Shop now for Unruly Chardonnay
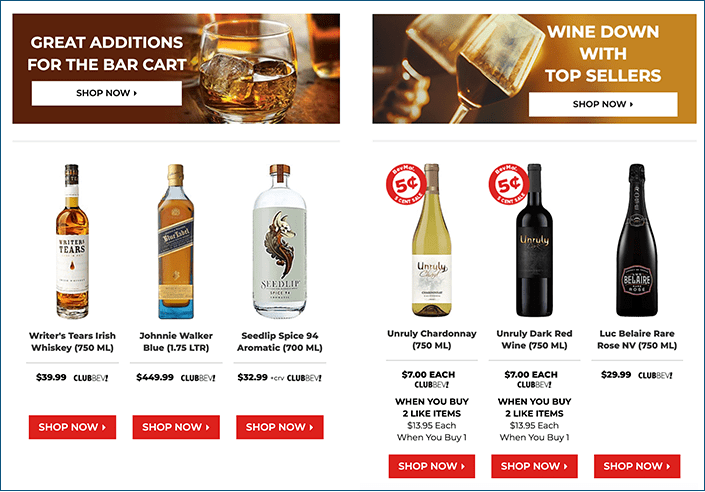The height and width of the screenshot is (492, 705). click(432, 466)
